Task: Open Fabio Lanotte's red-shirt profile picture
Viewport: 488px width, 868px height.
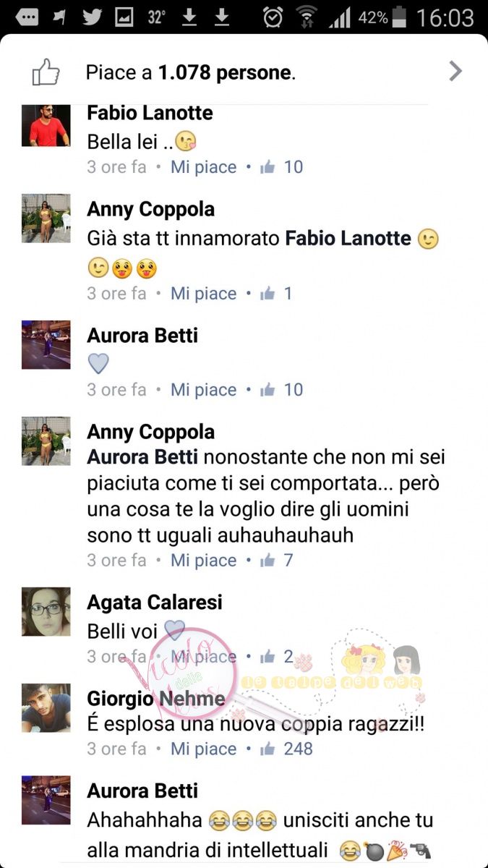Action: [x=46, y=126]
